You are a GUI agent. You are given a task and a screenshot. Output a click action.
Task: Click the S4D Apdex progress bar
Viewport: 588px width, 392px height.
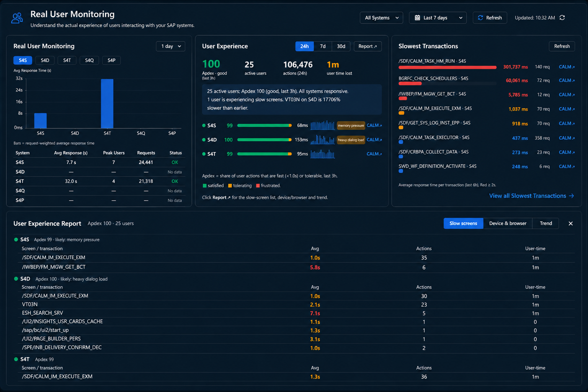pos(265,140)
